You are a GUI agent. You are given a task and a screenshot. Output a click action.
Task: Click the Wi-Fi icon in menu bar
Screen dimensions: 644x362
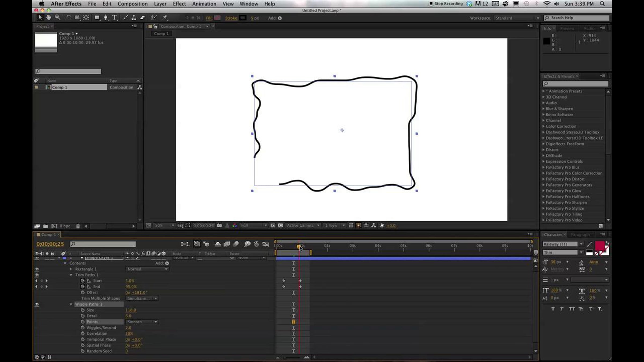point(547,4)
